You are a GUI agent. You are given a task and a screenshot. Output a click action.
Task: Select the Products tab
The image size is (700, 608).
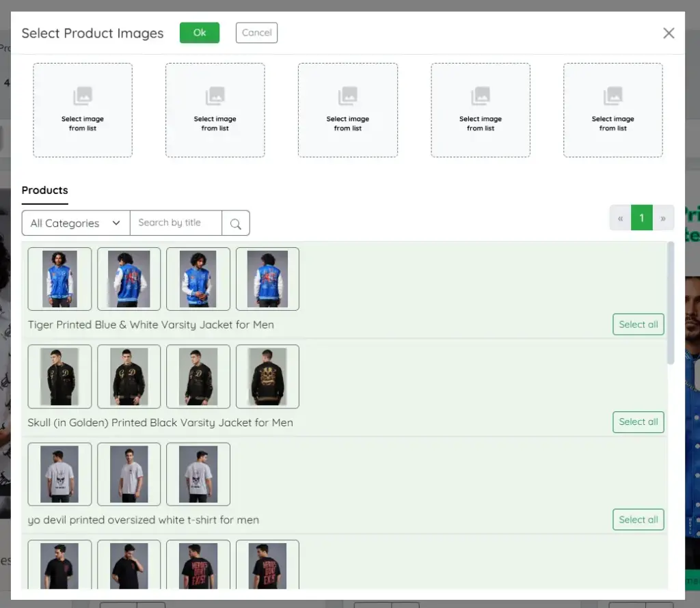[44, 190]
